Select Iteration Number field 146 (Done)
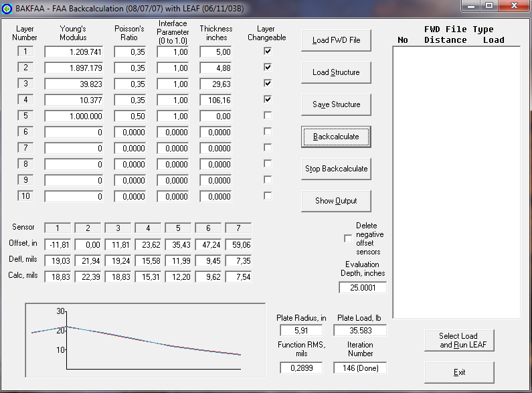Screen dimensions: 532x393 [360, 368]
